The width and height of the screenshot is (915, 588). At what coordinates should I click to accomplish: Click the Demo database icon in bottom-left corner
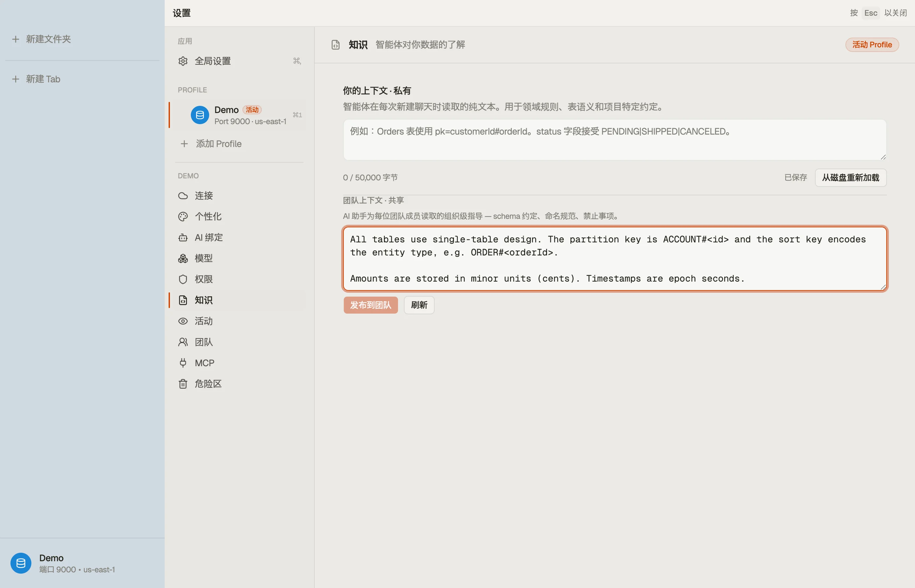pyautogui.click(x=21, y=563)
